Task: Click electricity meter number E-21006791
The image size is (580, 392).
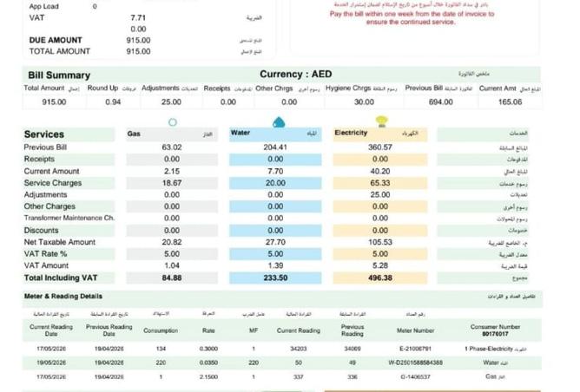Action: pyautogui.click(x=415, y=349)
